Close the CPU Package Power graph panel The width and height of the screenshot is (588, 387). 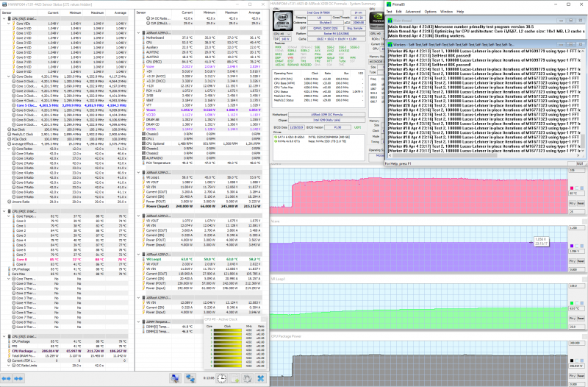(585, 336)
